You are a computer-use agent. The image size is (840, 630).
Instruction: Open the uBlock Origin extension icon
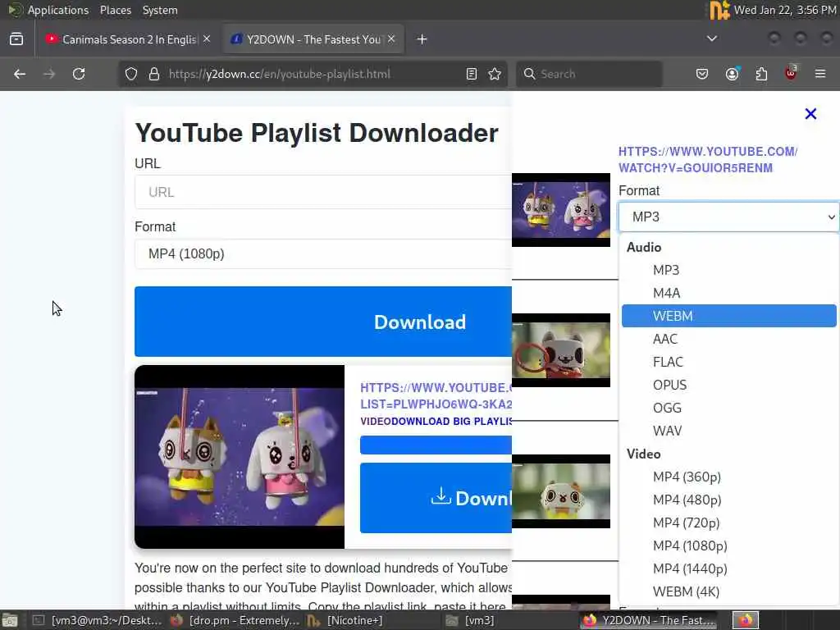(x=791, y=73)
